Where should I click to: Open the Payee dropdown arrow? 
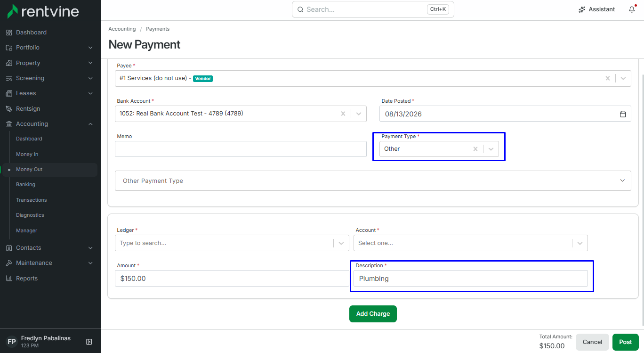(623, 79)
